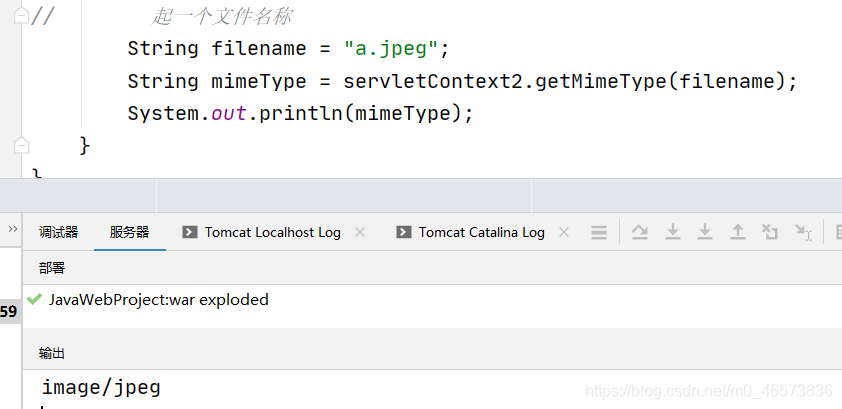Click the 起一个文件名称 comment line

point(222,17)
